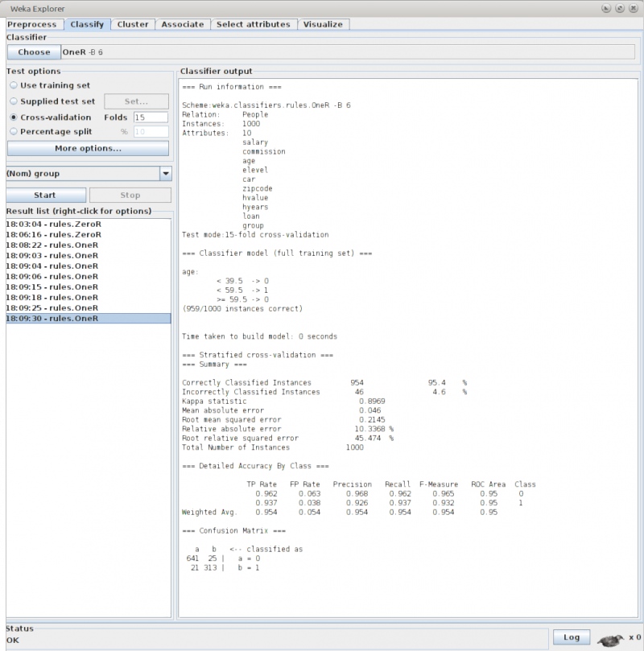
Task: Click the 'Weighted Avg.' row
Action: pos(340,513)
